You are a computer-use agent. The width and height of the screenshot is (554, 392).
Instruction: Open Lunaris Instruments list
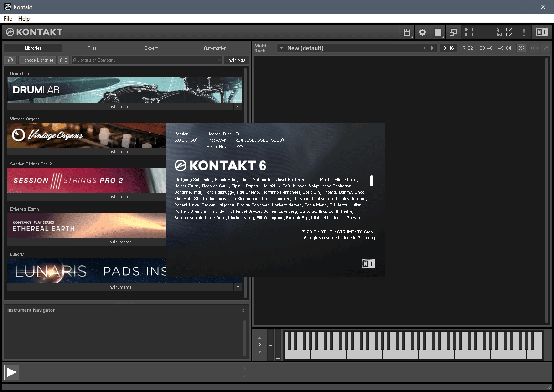tap(120, 287)
